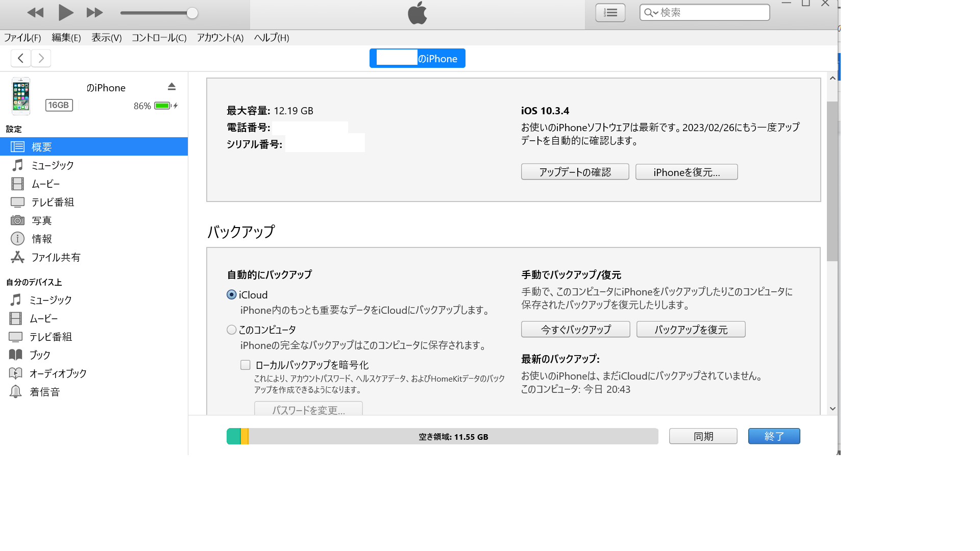Open the 編集(E) menu
The height and width of the screenshot is (551, 980).
(x=66, y=38)
